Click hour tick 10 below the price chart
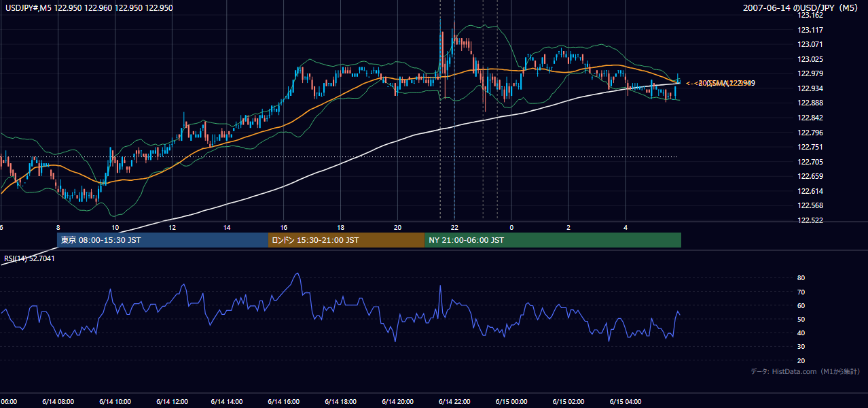The width and height of the screenshot is (868, 408). (115, 228)
